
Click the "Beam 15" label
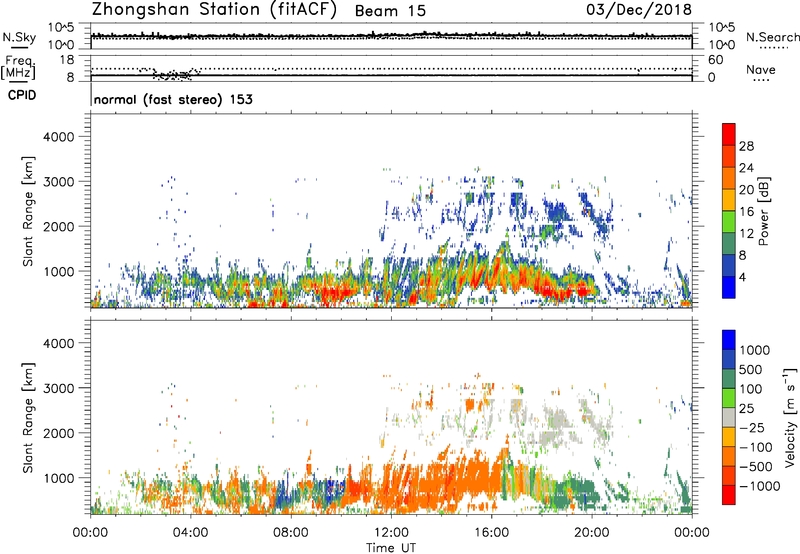pyautogui.click(x=390, y=11)
